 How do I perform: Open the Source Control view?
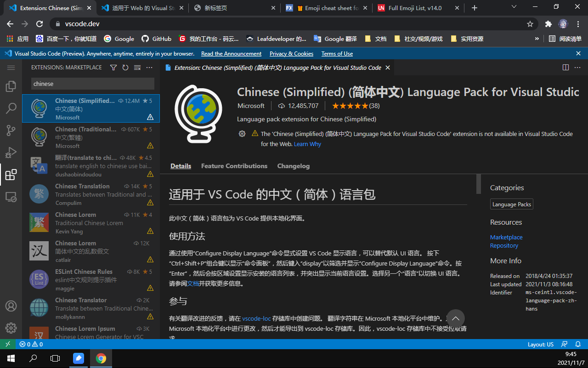pyautogui.click(x=11, y=130)
